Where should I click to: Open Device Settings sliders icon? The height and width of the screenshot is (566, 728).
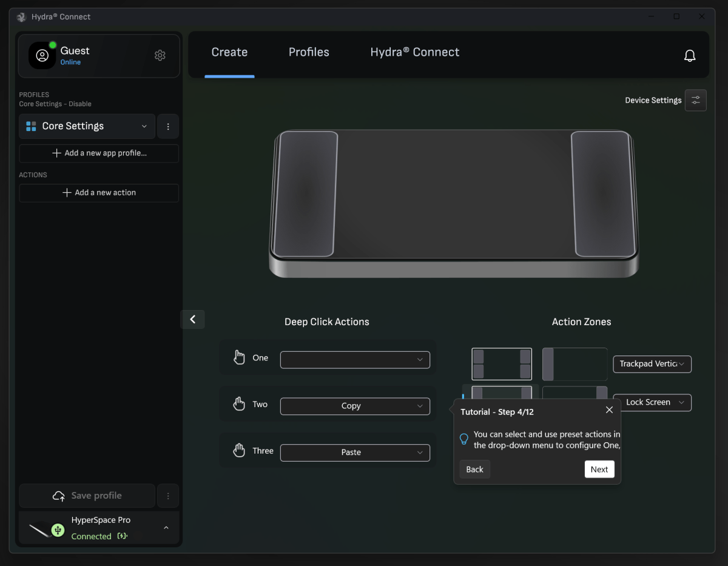pyautogui.click(x=695, y=100)
